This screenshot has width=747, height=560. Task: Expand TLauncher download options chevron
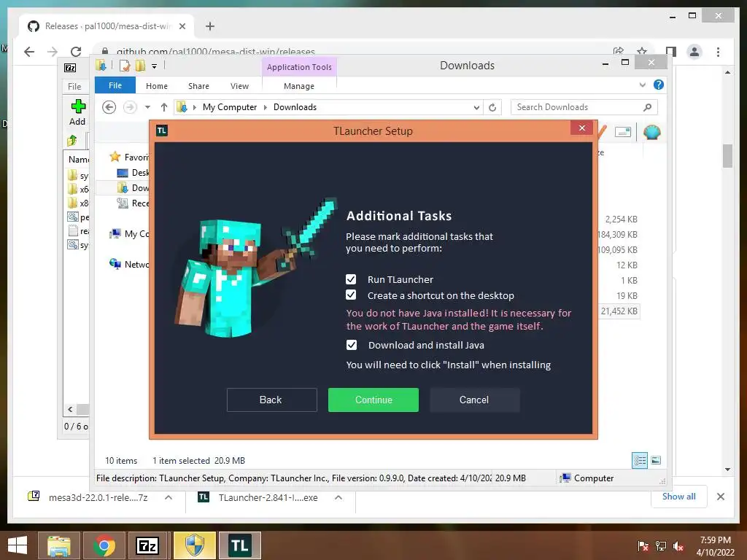pos(338,497)
